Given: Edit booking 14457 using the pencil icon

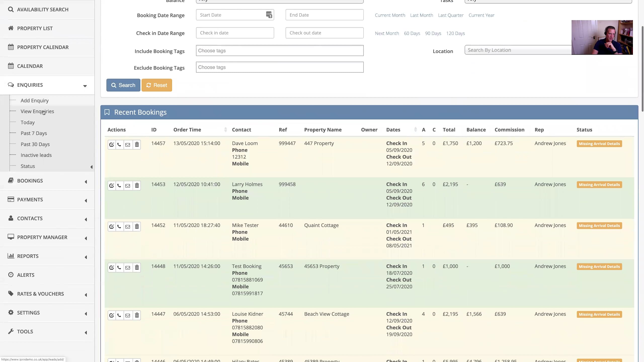Looking at the screenshot, I should pos(111,145).
